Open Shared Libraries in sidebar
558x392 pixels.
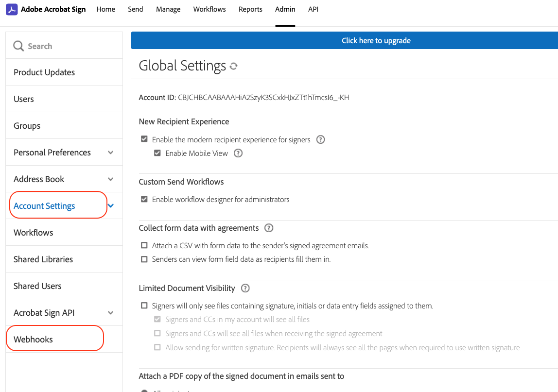(x=64, y=259)
